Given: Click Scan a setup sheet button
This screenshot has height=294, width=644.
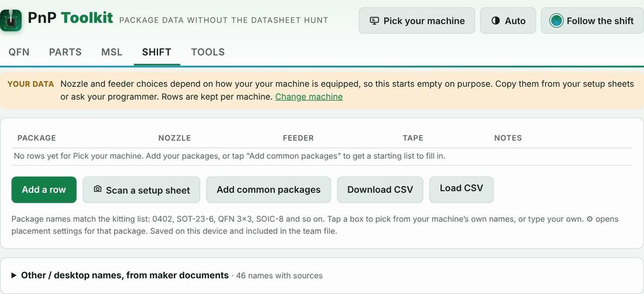Looking at the screenshot, I should pyautogui.click(x=141, y=190).
